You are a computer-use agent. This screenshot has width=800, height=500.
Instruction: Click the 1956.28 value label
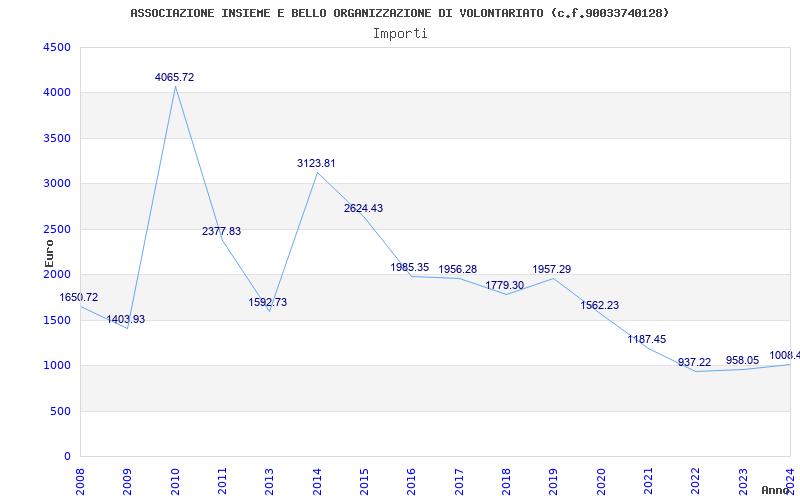(x=458, y=269)
